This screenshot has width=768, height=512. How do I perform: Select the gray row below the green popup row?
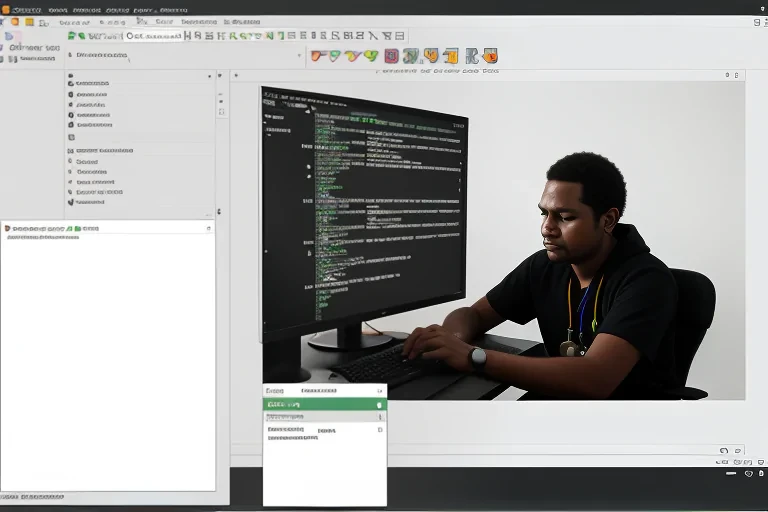325,416
